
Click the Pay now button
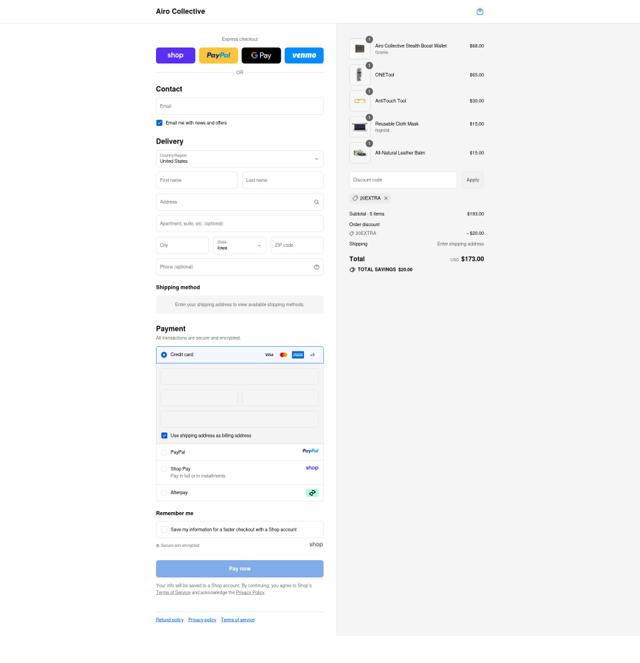(x=240, y=569)
